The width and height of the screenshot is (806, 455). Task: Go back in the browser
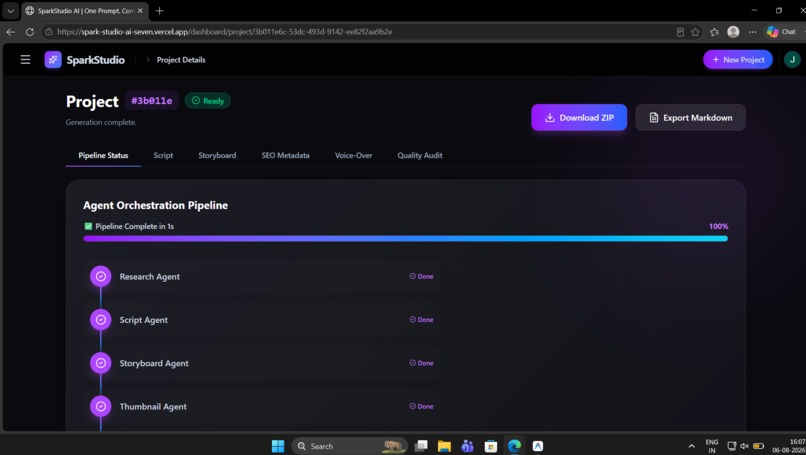pyautogui.click(x=10, y=32)
